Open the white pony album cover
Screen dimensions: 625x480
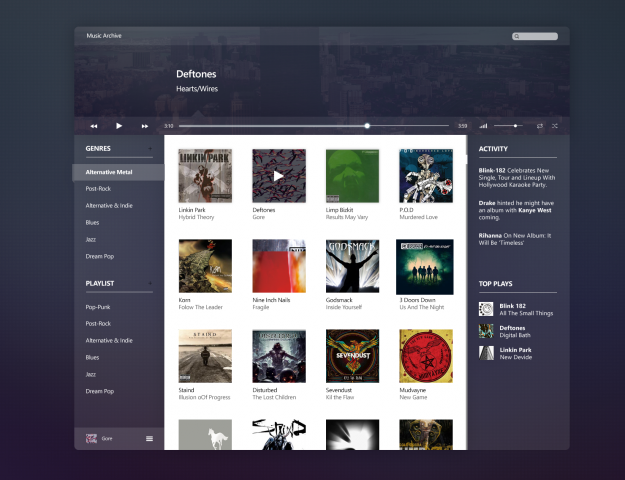tap(205, 435)
